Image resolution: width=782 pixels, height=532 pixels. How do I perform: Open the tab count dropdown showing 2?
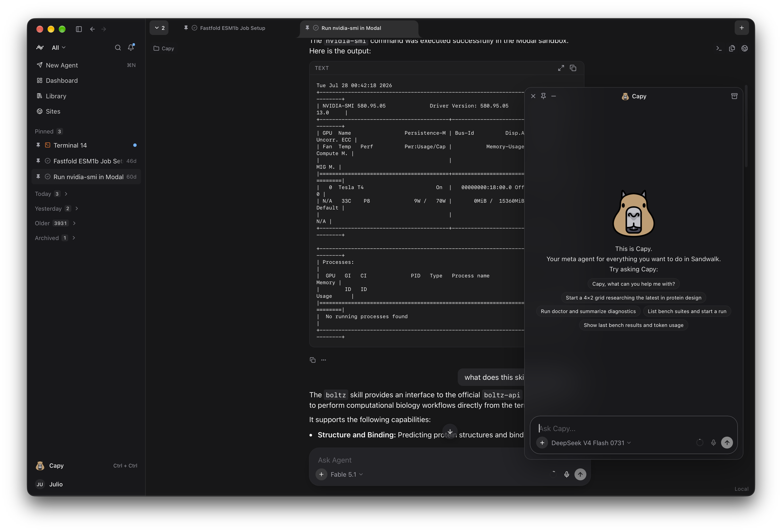pos(159,28)
